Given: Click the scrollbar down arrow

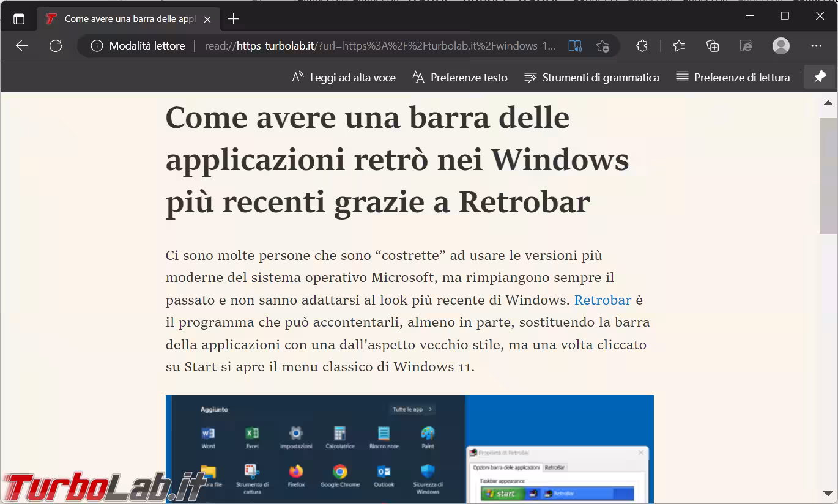Looking at the screenshot, I should coord(828,493).
